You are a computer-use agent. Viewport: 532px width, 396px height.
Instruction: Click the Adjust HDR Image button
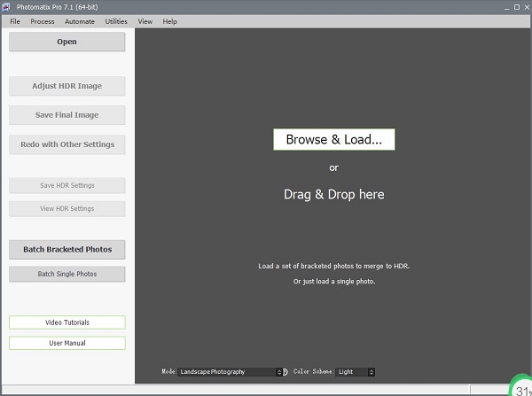click(x=67, y=87)
